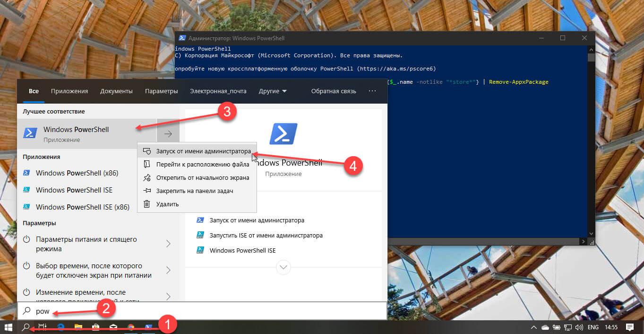Switch the ENG input language indicator
The image size is (644, 334).
click(x=593, y=327)
